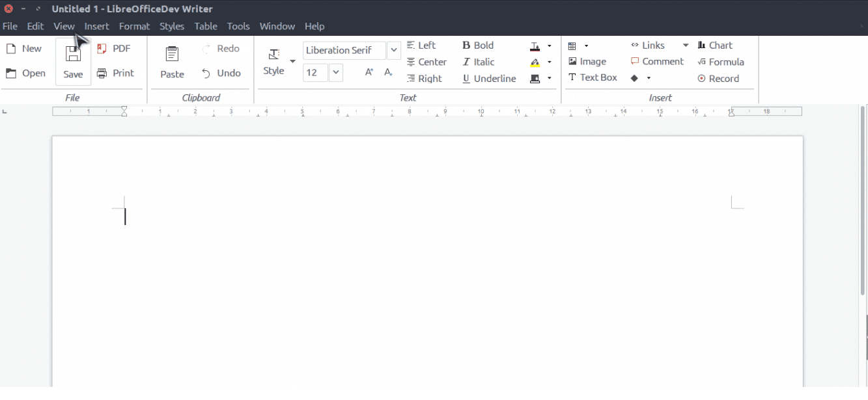Open the Format menu
Image resolution: width=868 pixels, height=400 pixels.
(134, 26)
